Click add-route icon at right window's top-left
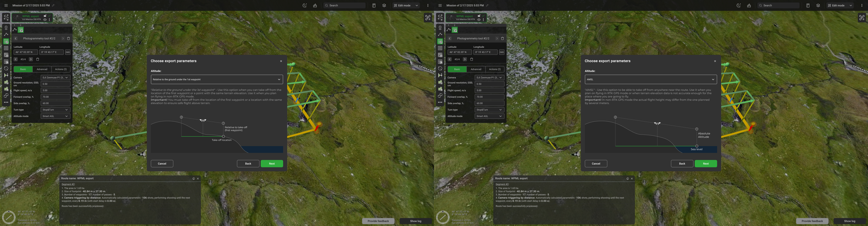 (440, 17)
